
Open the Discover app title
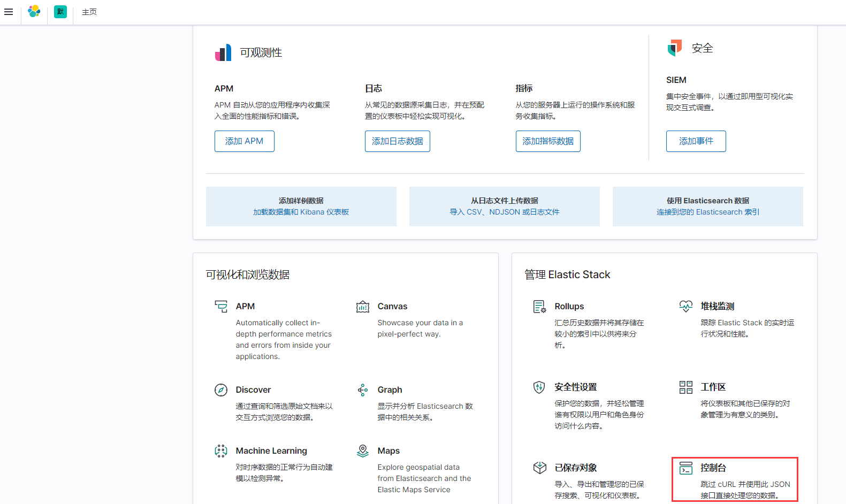pyautogui.click(x=253, y=390)
